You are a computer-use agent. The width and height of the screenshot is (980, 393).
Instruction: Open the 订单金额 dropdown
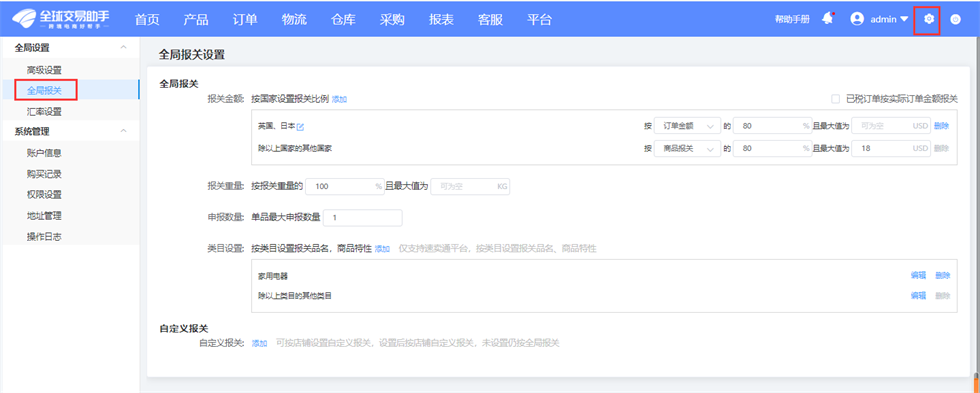click(688, 126)
